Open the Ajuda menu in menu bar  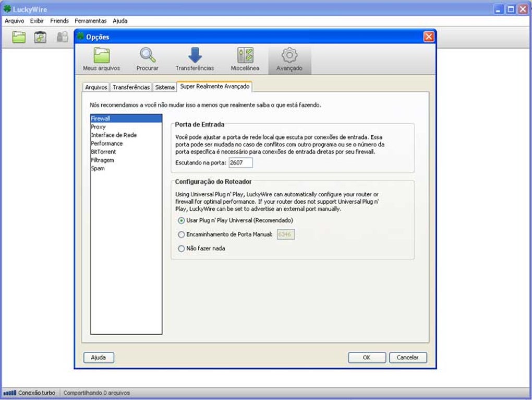pyautogui.click(x=120, y=21)
